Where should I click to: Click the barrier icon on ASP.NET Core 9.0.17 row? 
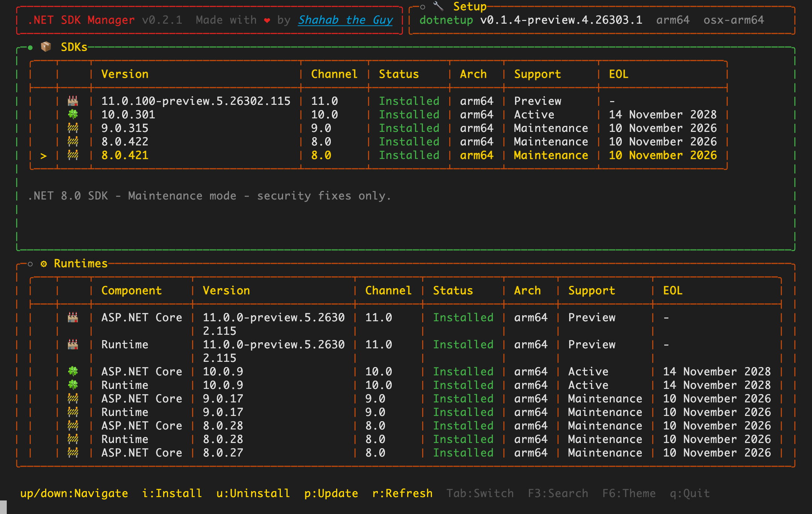coord(73,398)
